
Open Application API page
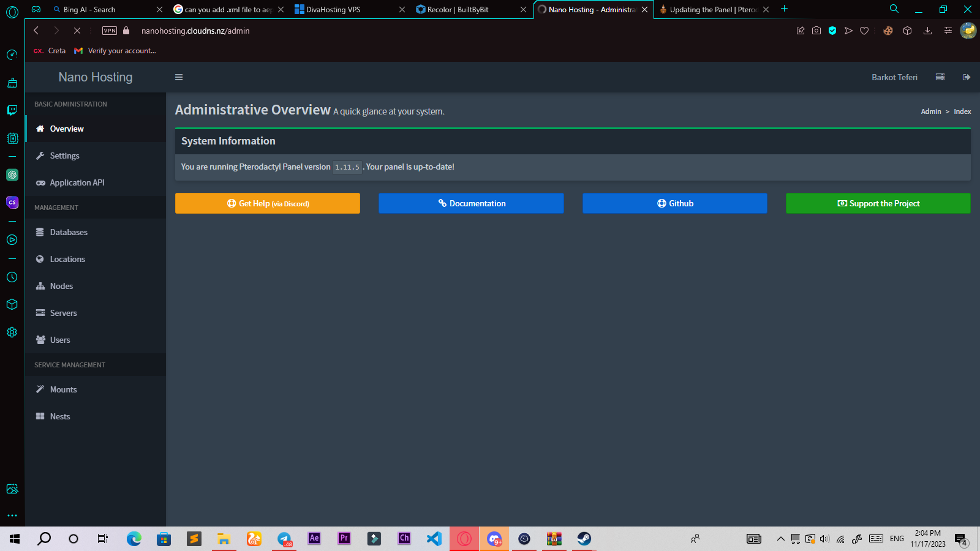96,182
